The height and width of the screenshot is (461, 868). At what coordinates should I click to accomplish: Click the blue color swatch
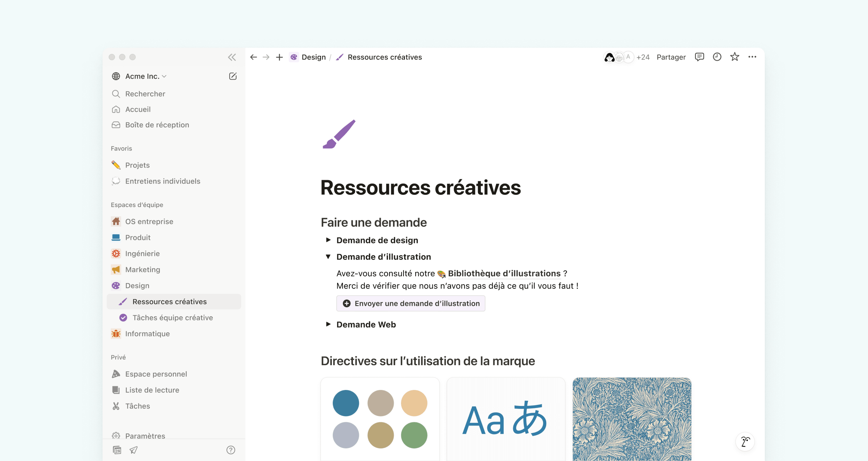tap(346, 403)
